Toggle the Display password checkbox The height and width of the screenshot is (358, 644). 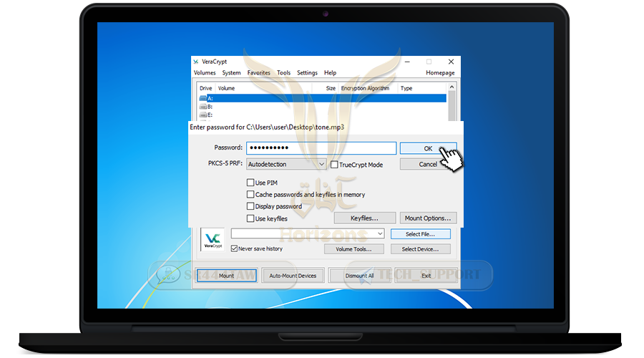[250, 206]
